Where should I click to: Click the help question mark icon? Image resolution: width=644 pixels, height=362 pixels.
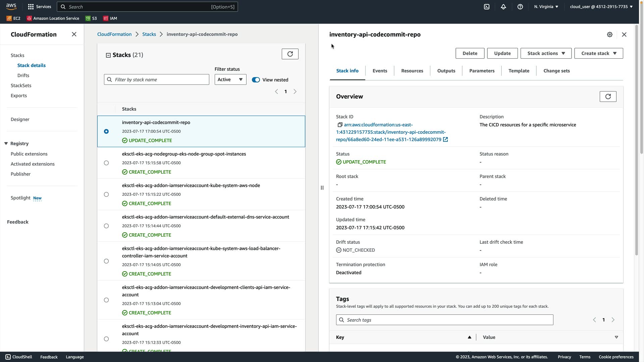(x=520, y=7)
